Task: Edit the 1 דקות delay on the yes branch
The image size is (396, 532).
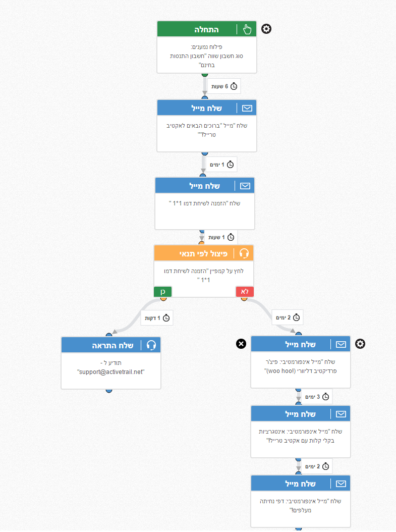Action: click(x=156, y=318)
